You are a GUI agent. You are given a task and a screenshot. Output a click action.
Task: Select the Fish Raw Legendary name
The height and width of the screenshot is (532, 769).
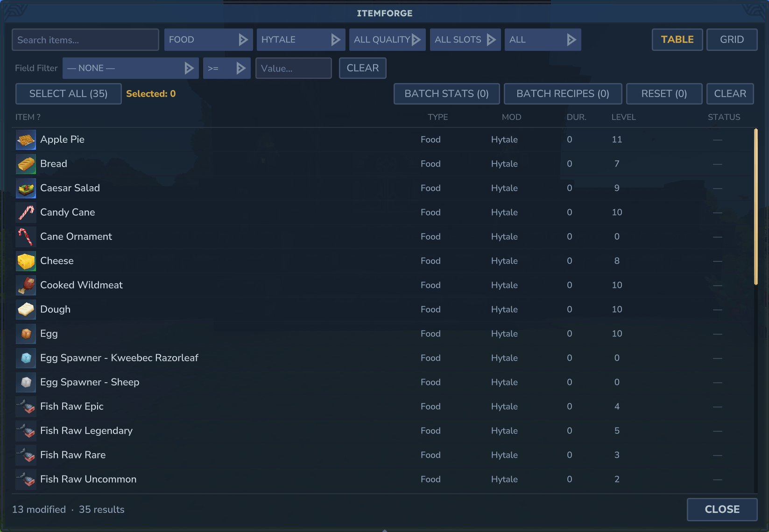(x=86, y=431)
